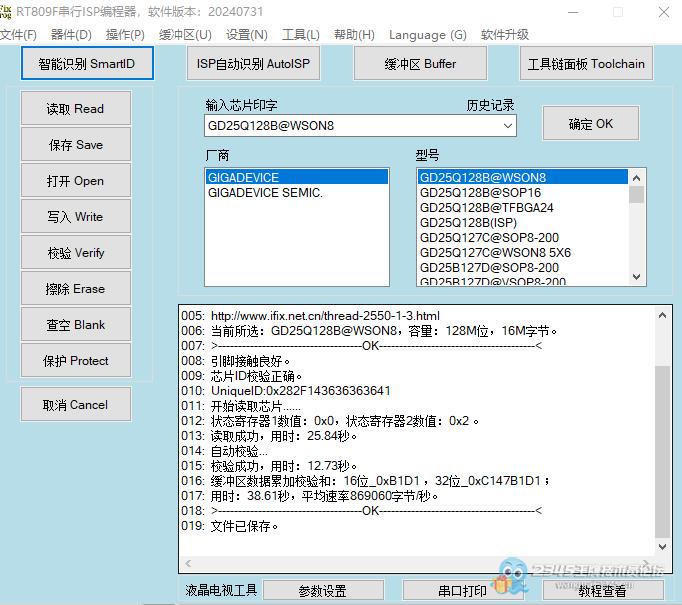Open the Toolchain panel
This screenshot has width=682, height=605.
point(586,63)
